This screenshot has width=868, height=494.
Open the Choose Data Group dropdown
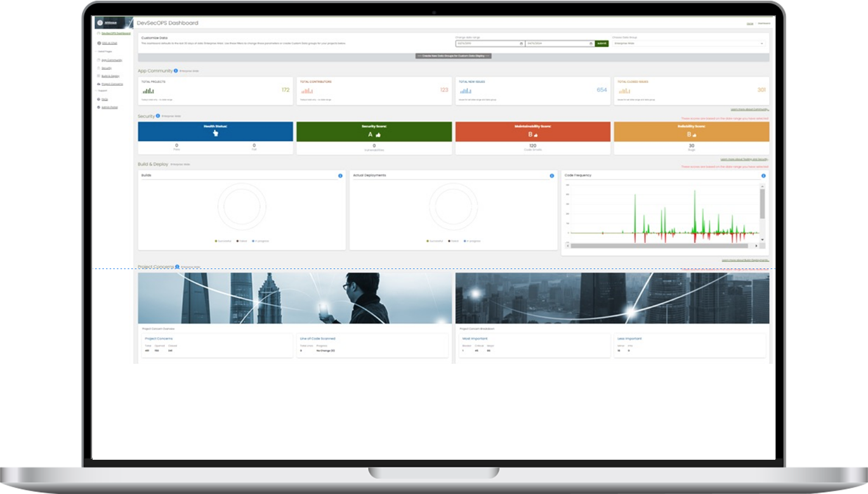(x=689, y=44)
